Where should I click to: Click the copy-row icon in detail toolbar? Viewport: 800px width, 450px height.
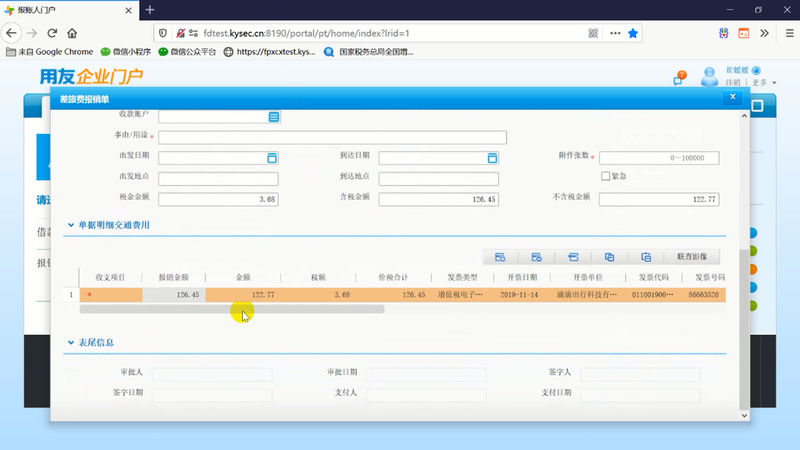(x=609, y=257)
